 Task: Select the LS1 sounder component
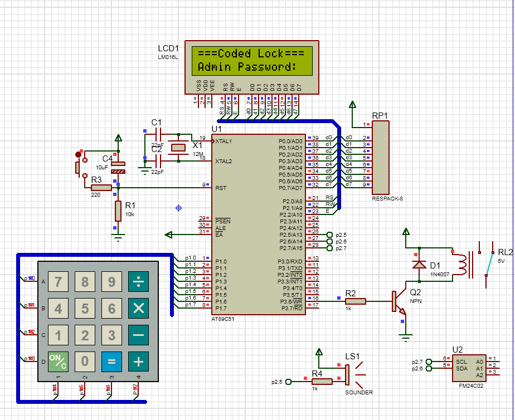[348, 375]
